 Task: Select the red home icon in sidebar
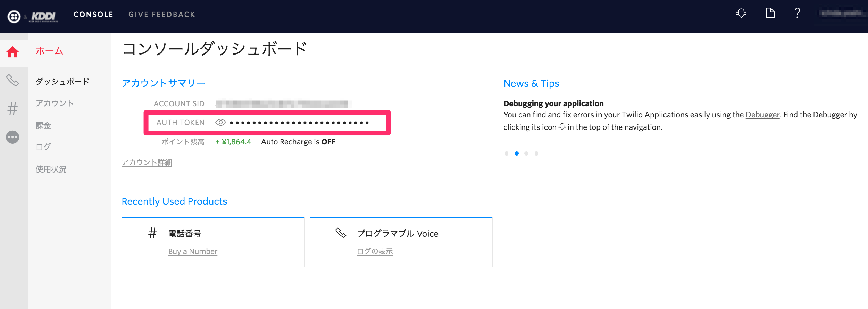coord(13,52)
